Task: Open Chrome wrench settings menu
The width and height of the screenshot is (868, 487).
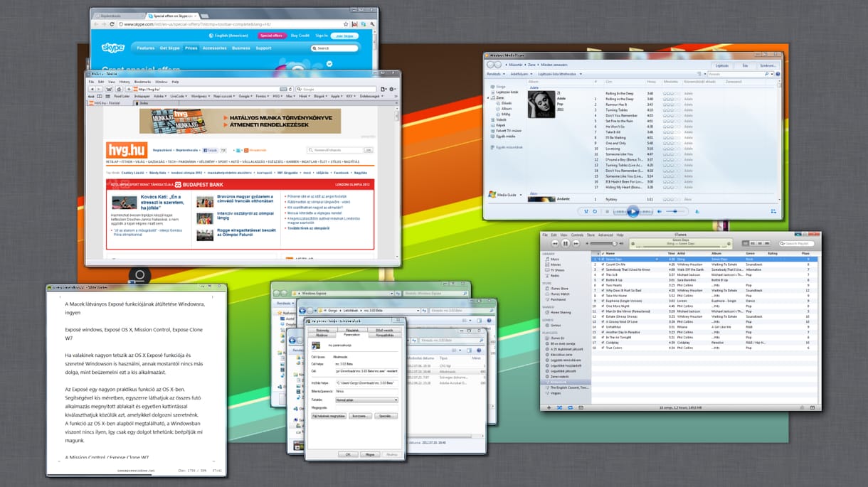Action: (372, 24)
